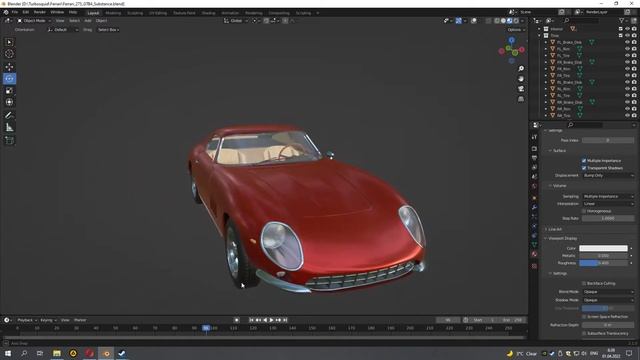Open the Texture properties tab icon
This screenshot has height=360, width=640.
coord(534,266)
